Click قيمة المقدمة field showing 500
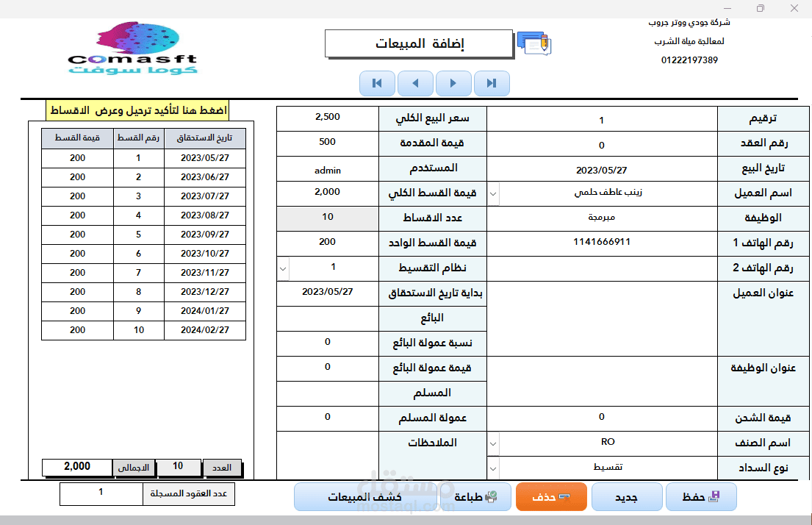The width and height of the screenshot is (812, 525). [328, 143]
